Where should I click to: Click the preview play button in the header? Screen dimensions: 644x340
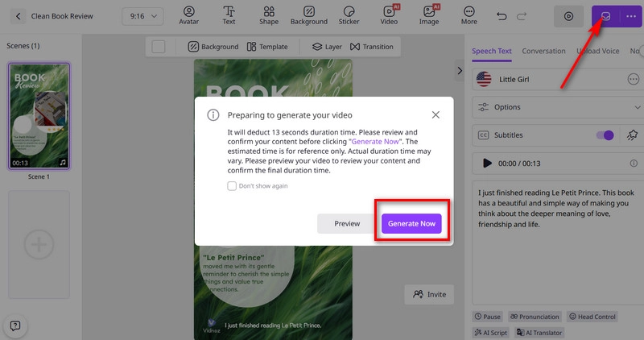[x=568, y=16]
